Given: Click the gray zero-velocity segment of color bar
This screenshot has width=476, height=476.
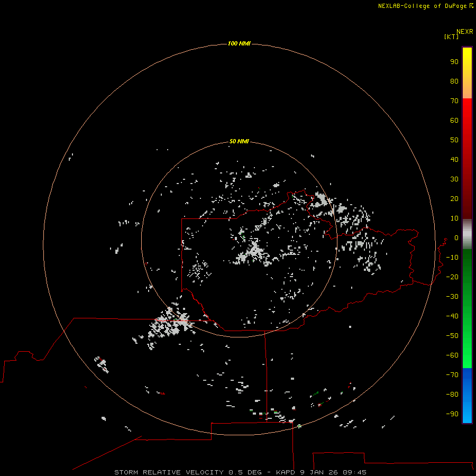Looking at the screenshot, I should [467, 234].
